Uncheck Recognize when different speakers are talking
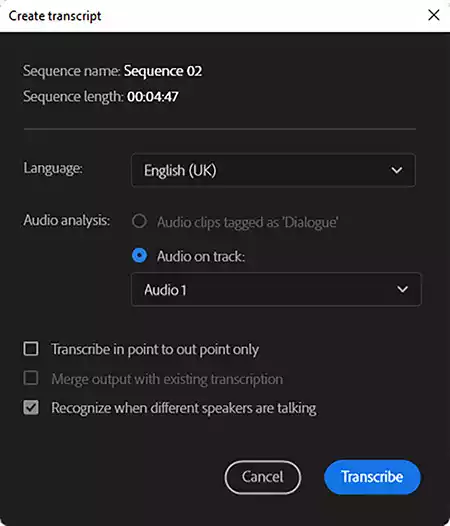450x526 pixels. (31, 408)
